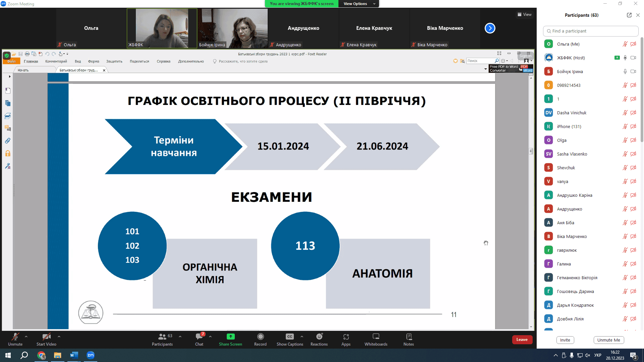
Task: Click the Free PDF to Word Converter banner
Action: [x=511, y=68]
